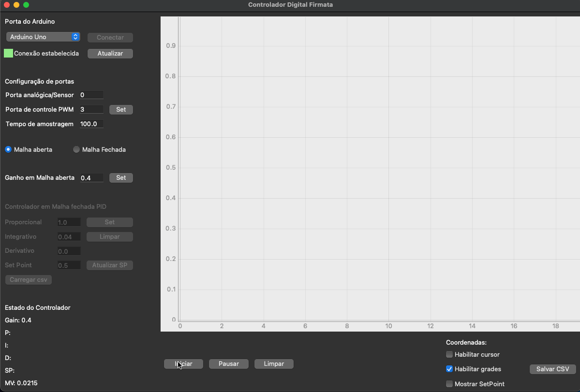Viewport: 580px width, 392px height.
Task: Click Set button beside open-loop gain
Action: (x=121, y=178)
